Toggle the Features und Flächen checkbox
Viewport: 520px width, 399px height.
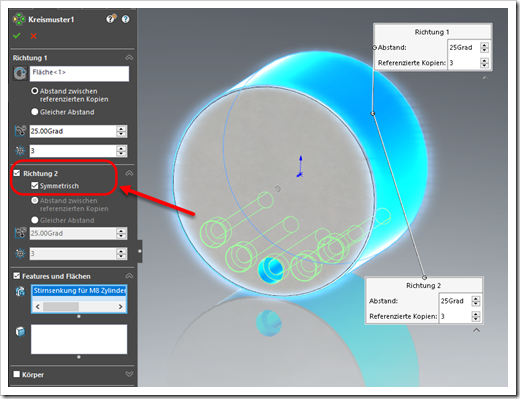(x=17, y=276)
